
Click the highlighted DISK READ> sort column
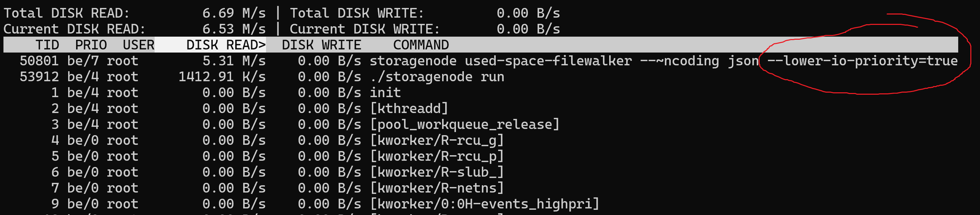coord(226,45)
